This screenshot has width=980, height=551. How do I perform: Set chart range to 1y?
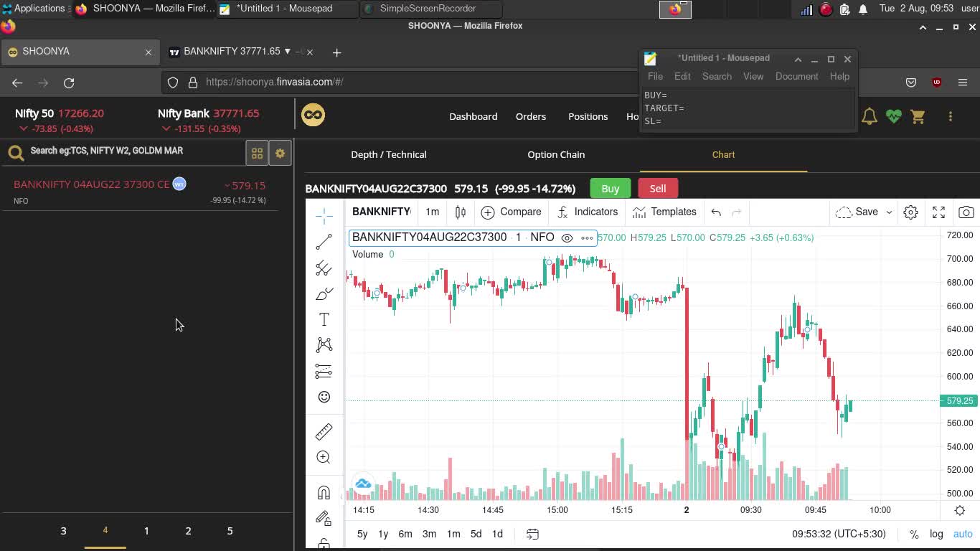click(x=383, y=534)
